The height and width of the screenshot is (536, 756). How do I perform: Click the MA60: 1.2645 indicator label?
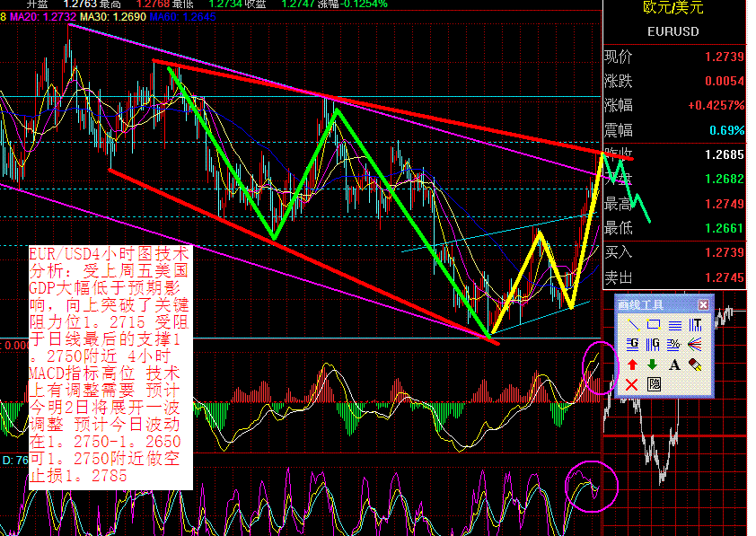pos(183,17)
